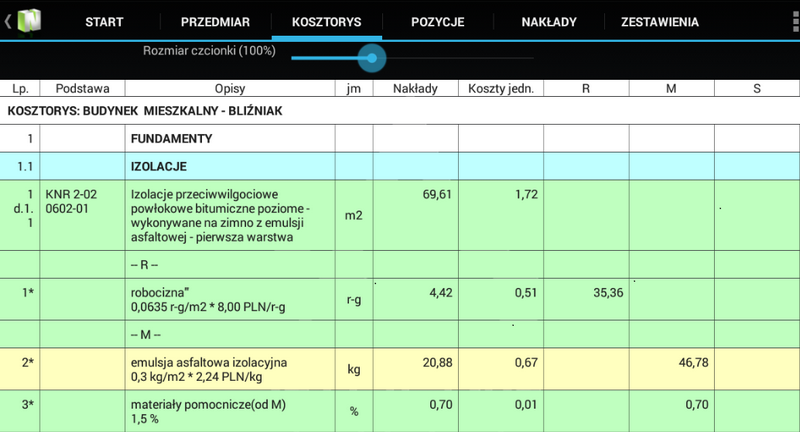Image resolution: width=800 pixels, height=432 pixels.
Task: Click the S column header
Action: 757,88
